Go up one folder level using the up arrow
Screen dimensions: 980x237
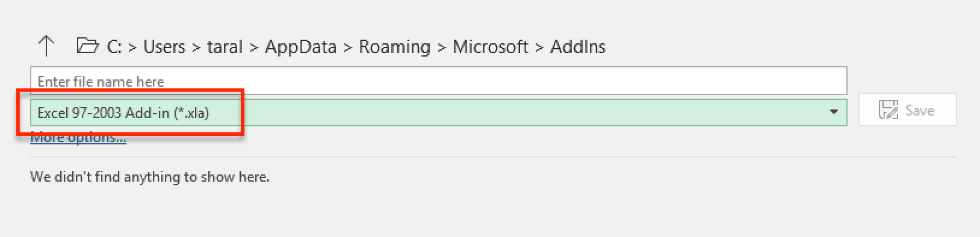click(46, 46)
